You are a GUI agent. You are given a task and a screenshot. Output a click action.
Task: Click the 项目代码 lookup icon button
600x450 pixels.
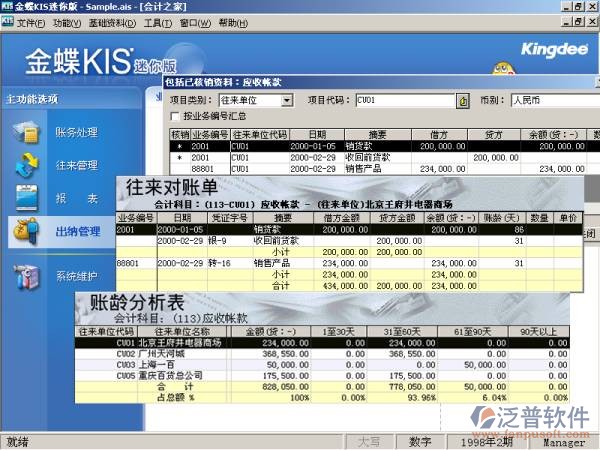click(462, 101)
